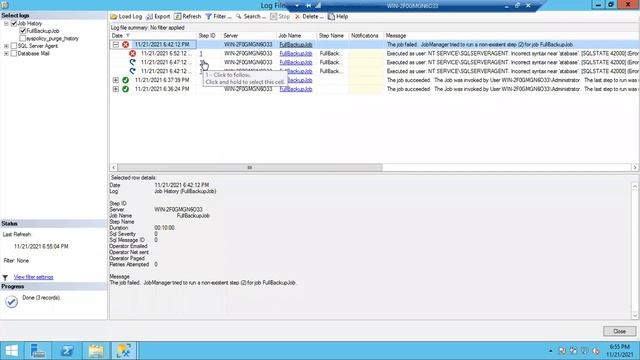Click the down arrow of details pane scrollbar
The image size is (640, 360).
click(x=635, y=315)
